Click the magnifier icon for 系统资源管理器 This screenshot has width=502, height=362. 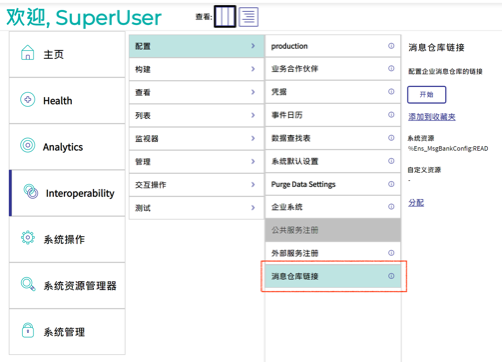28,284
